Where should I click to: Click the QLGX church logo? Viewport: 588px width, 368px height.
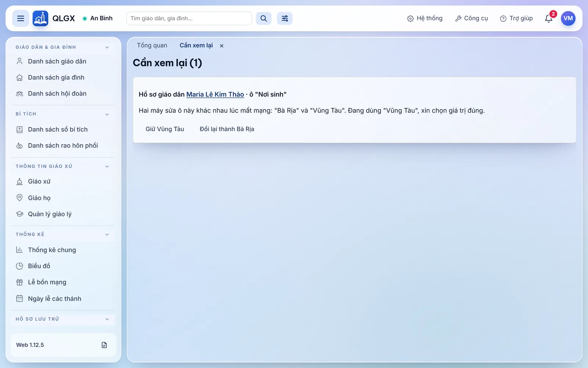40,18
